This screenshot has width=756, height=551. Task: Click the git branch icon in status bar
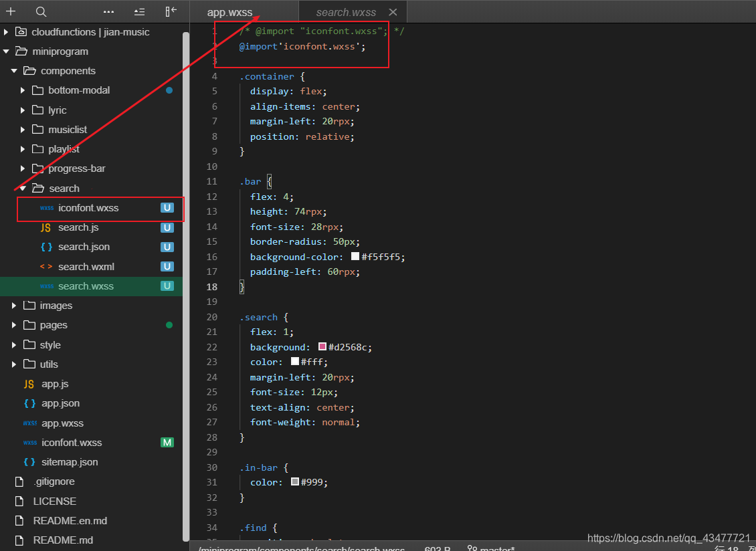[472, 547]
